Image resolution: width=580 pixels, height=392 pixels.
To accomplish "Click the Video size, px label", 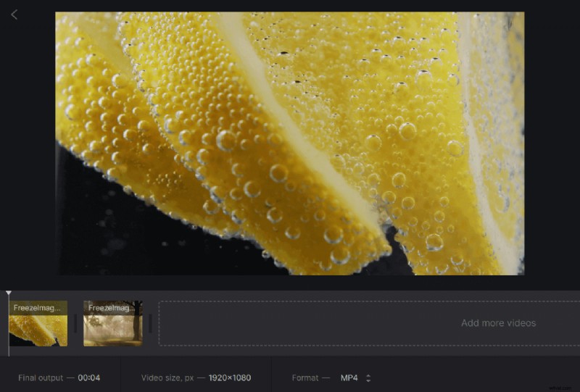I will [x=167, y=378].
